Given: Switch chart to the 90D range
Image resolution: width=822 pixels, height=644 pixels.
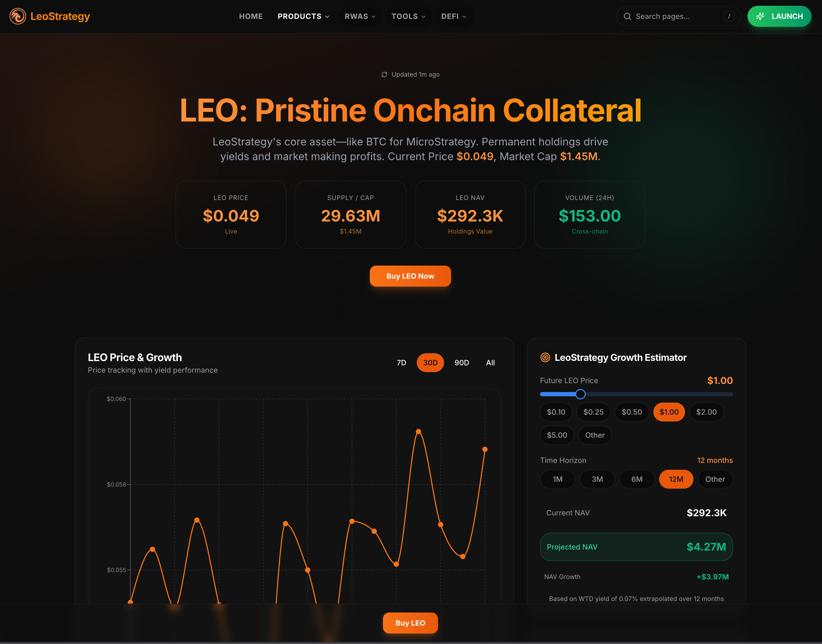Looking at the screenshot, I should [461, 363].
